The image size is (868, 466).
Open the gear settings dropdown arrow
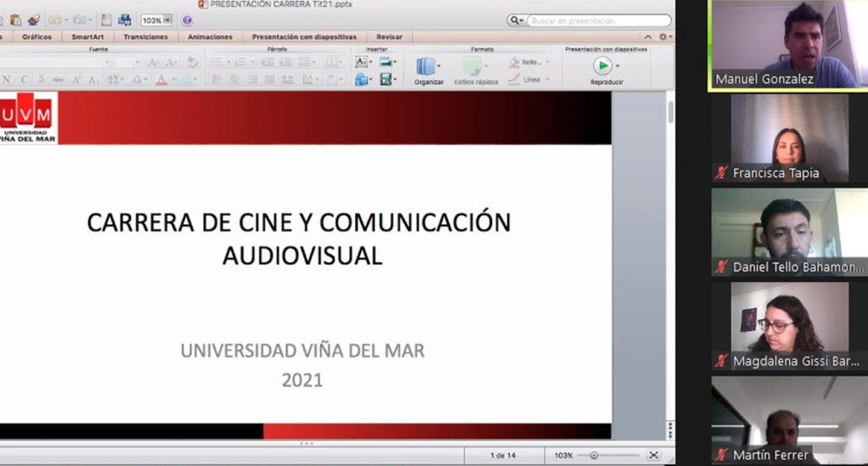click(x=670, y=37)
